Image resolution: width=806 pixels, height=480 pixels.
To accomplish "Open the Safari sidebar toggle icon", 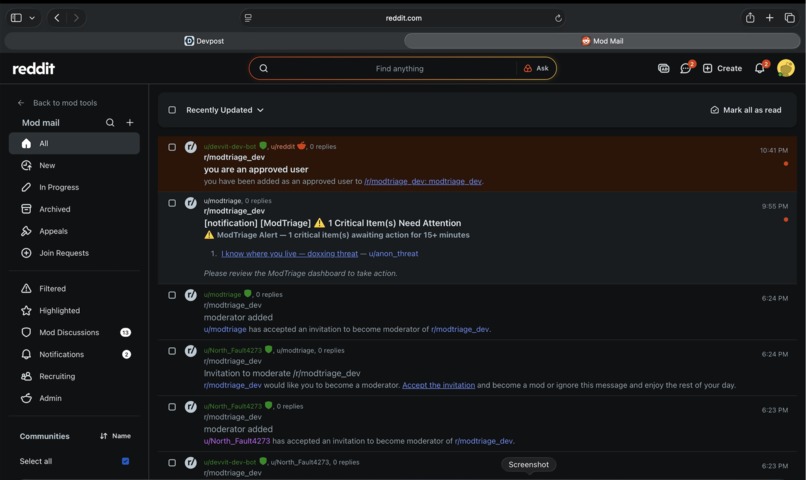I will click(x=16, y=18).
